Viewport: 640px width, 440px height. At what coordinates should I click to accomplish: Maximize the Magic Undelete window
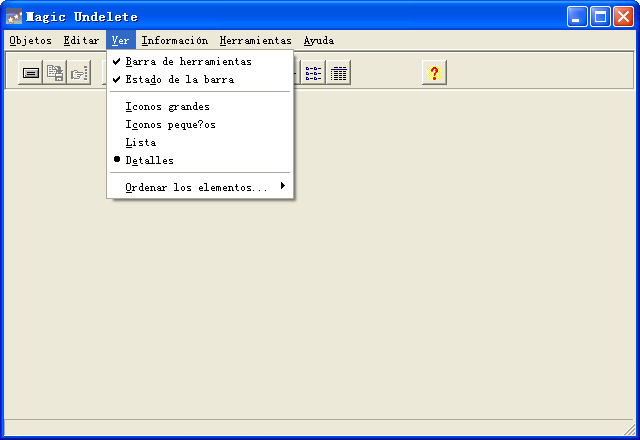(x=601, y=17)
